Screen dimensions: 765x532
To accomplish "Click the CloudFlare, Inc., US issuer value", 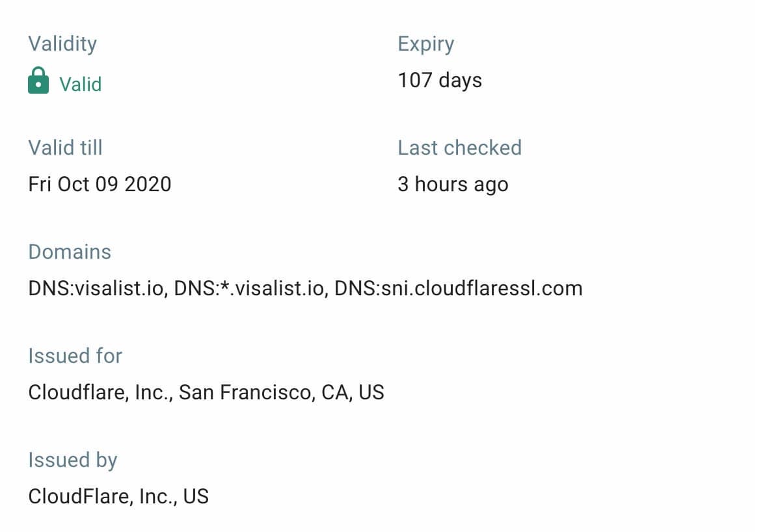I will [x=118, y=496].
